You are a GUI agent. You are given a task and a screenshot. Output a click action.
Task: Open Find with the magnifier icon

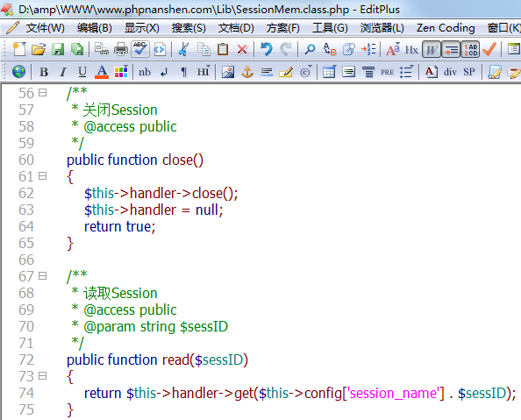click(x=310, y=49)
